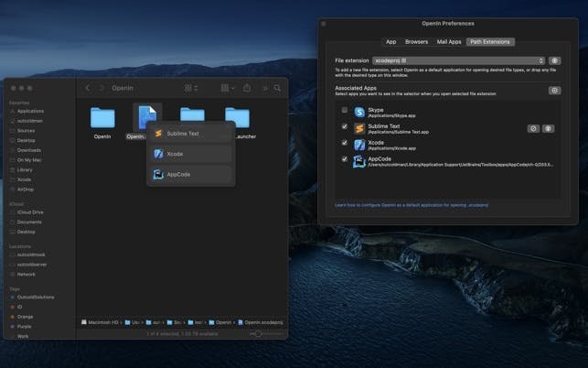Screen dimensions: 588x368
Task: Change the Finder icon view mode
Action: (x=191, y=88)
